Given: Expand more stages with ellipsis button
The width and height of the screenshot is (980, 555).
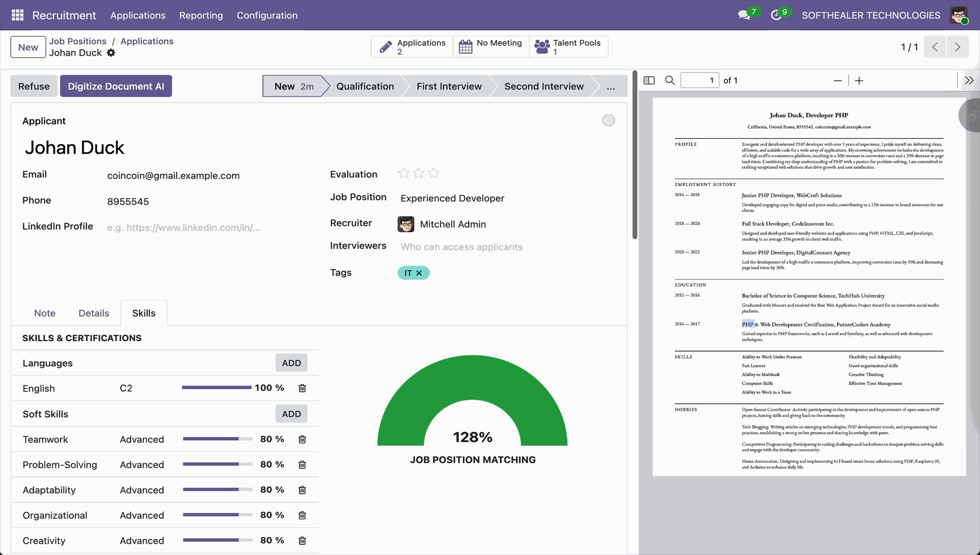Looking at the screenshot, I should pos(610,86).
